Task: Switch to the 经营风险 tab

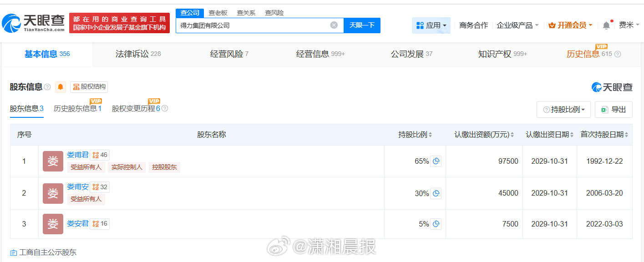Action: point(229,54)
